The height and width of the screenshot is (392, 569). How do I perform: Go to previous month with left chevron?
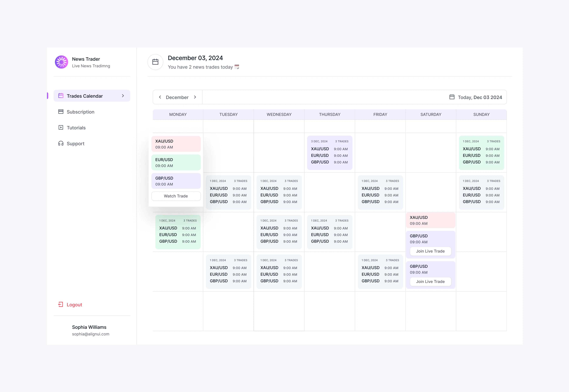160,97
